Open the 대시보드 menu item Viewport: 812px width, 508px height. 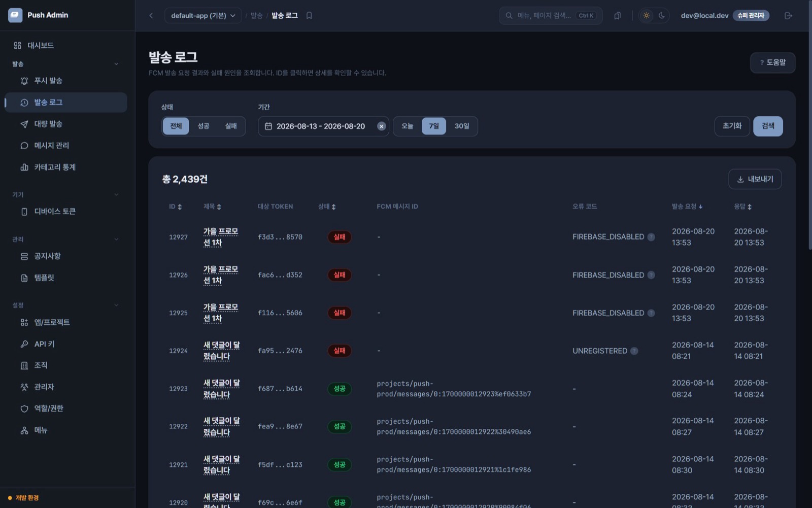pos(66,46)
